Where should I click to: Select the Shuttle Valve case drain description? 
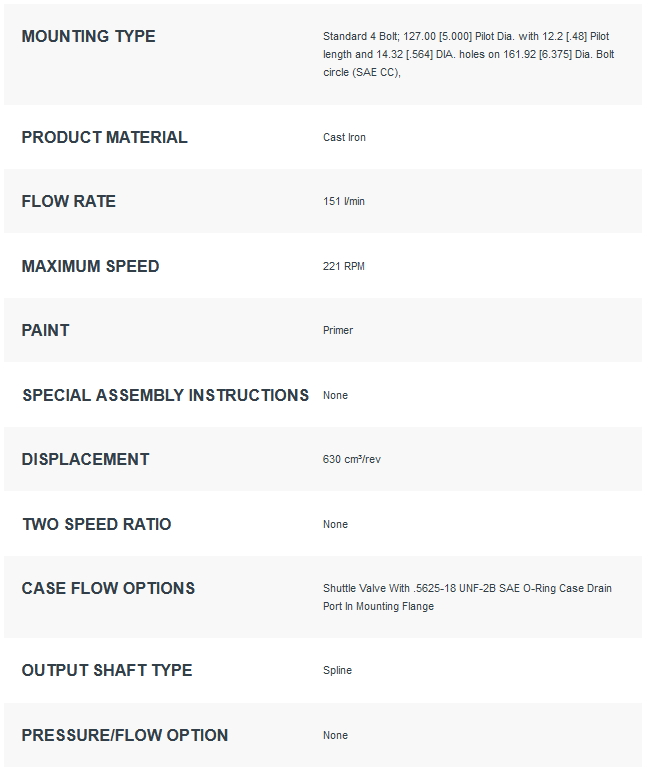click(468, 598)
